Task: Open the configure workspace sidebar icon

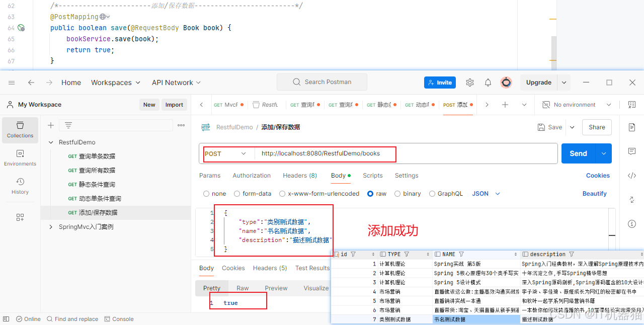Action: pos(20,217)
